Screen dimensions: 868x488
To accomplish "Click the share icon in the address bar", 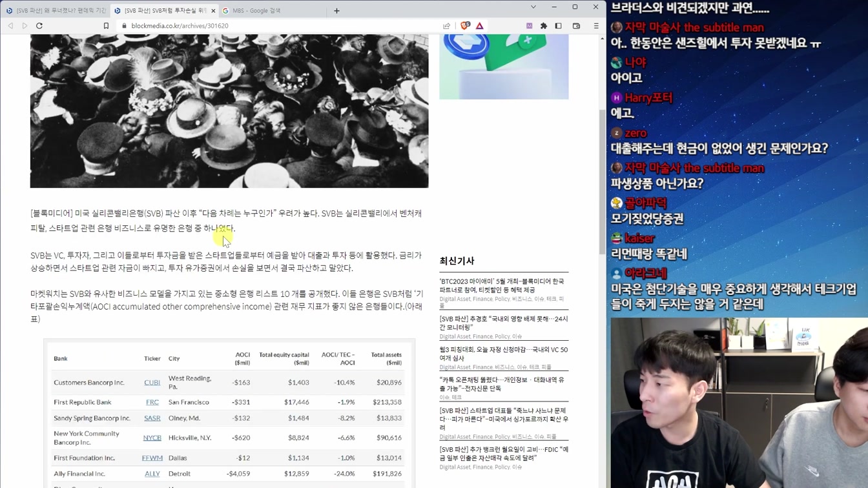I will pyautogui.click(x=446, y=26).
